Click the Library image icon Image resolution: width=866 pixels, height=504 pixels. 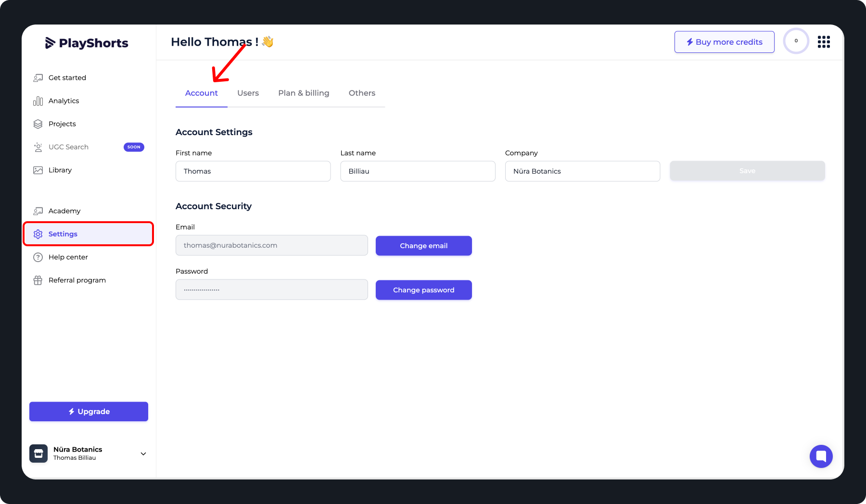coord(38,170)
